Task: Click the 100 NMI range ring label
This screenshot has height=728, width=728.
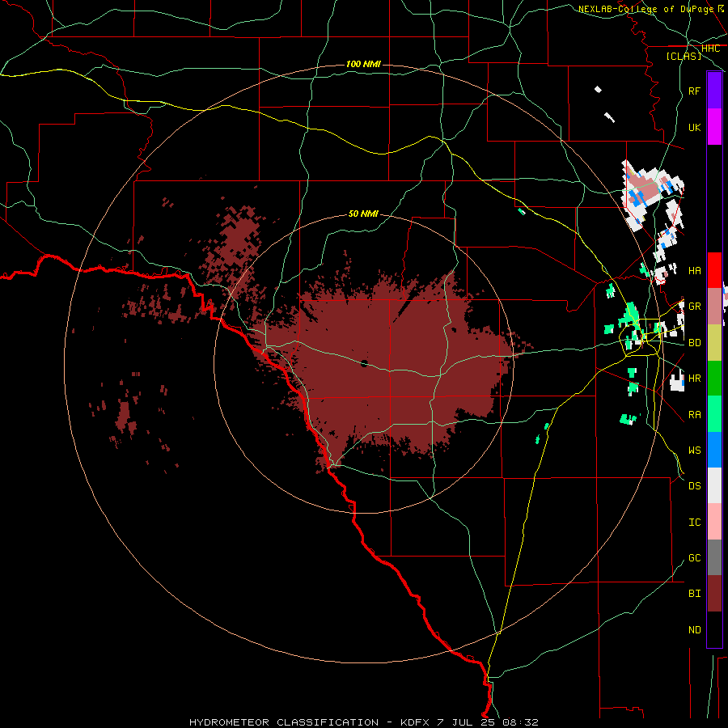Action: pos(363,64)
